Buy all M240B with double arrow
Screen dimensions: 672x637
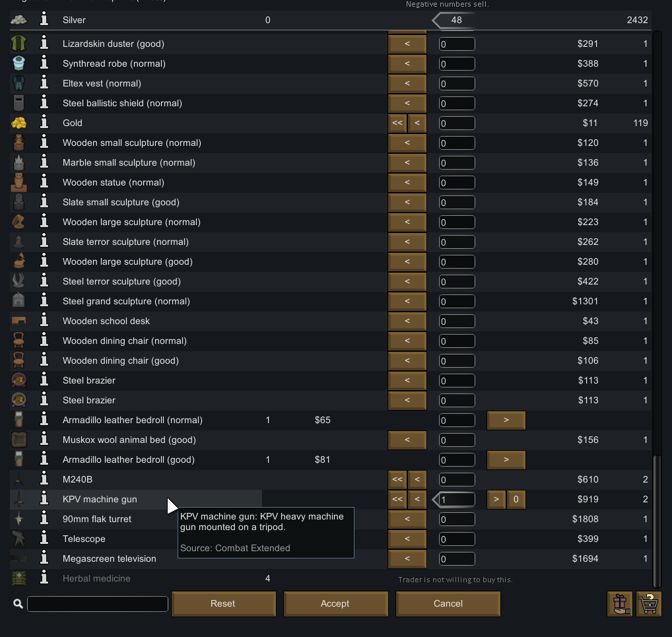click(397, 479)
